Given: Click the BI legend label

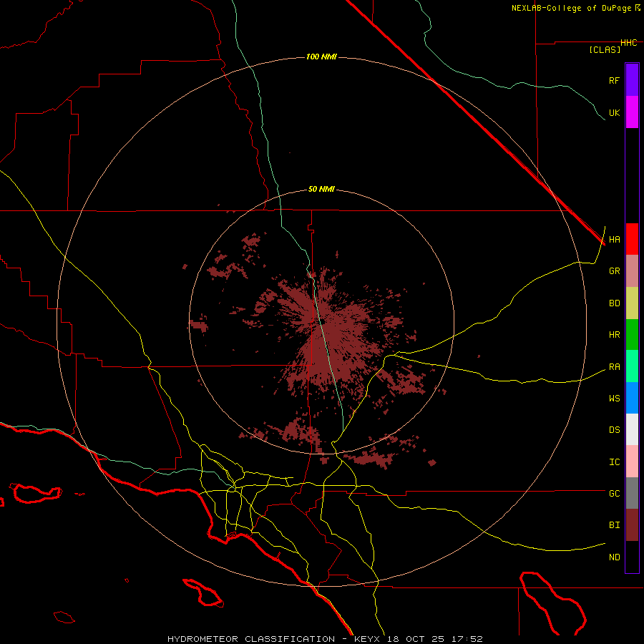Looking at the screenshot, I should [614, 525].
